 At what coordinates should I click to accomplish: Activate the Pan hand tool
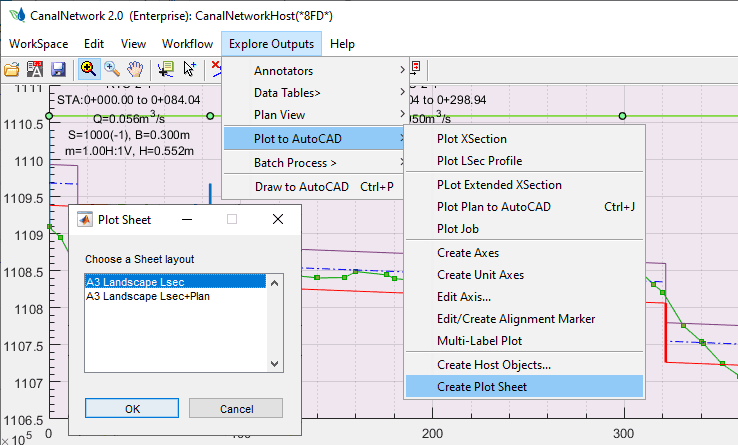[x=135, y=69]
